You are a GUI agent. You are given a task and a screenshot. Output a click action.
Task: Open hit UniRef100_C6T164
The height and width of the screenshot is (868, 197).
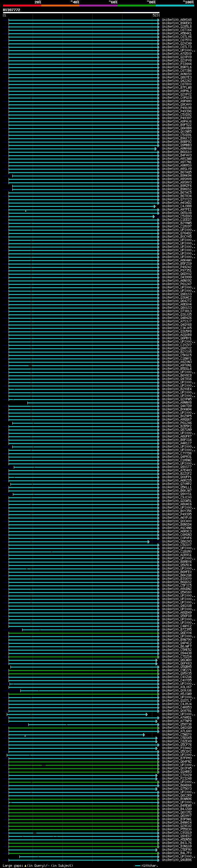coord(176,30)
